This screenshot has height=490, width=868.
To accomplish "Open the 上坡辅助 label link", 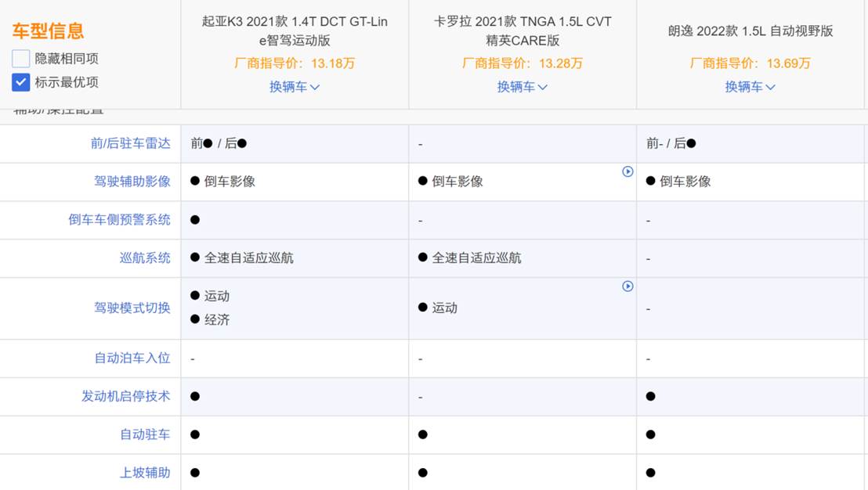I will 144,473.
